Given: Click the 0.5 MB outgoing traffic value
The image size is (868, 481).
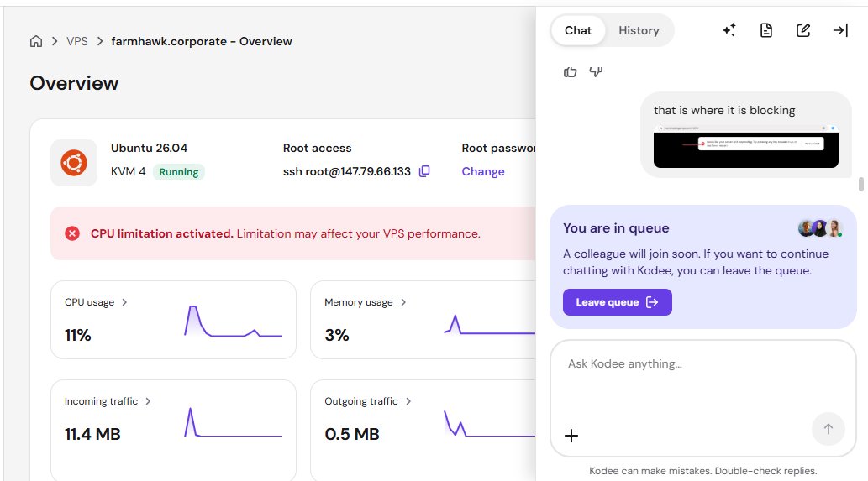Looking at the screenshot, I should pos(352,434).
